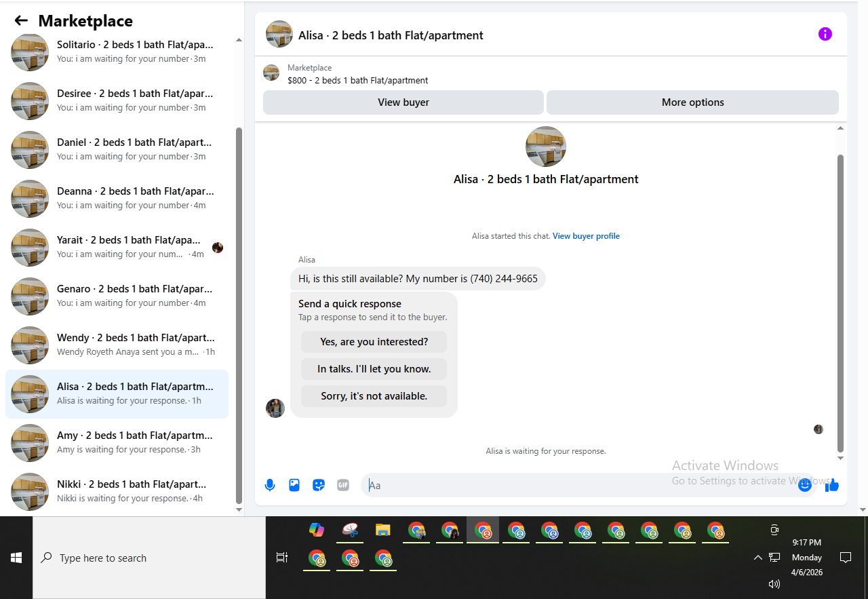
Task: Click conversation list scrollbar up arrow
Action: click(239, 40)
